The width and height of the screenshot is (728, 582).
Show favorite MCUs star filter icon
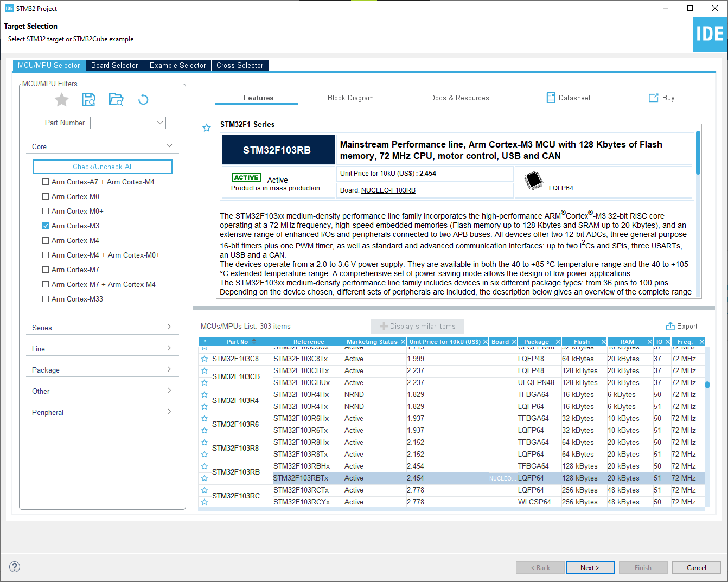pos(62,100)
